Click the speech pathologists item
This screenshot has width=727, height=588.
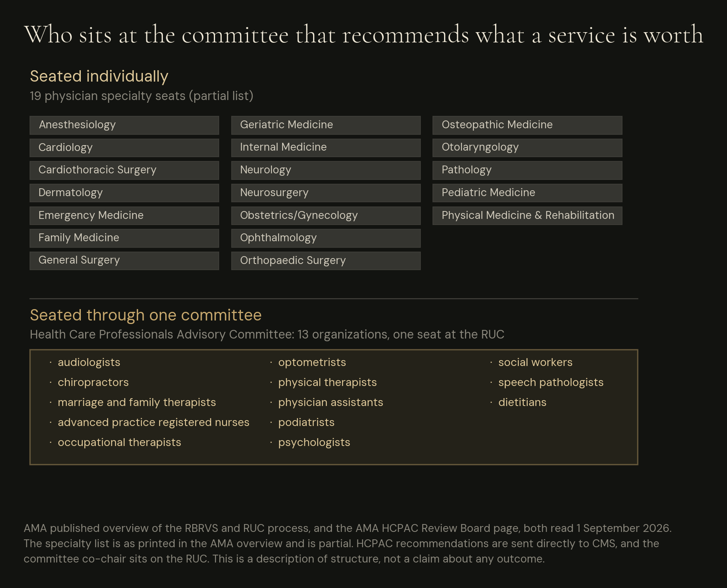click(x=551, y=382)
